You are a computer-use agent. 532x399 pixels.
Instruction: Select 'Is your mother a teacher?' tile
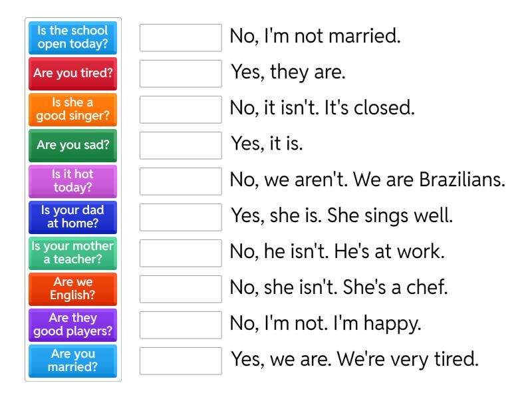coord(73,253)
